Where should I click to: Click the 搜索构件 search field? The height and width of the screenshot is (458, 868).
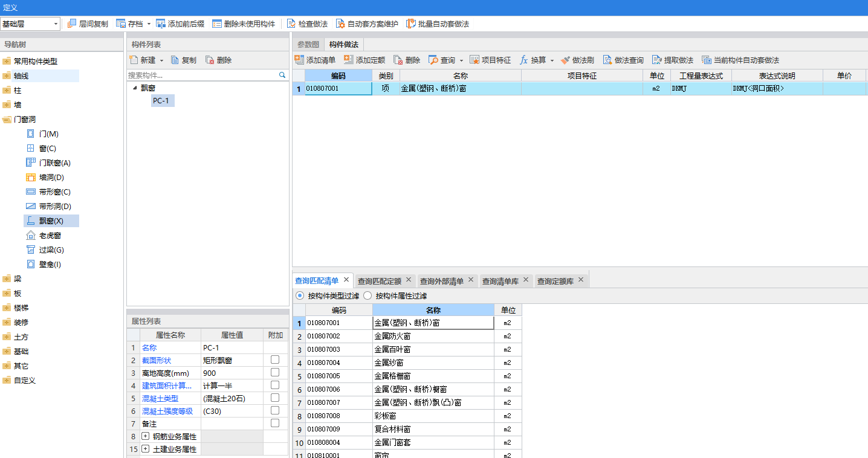point(202,75)
